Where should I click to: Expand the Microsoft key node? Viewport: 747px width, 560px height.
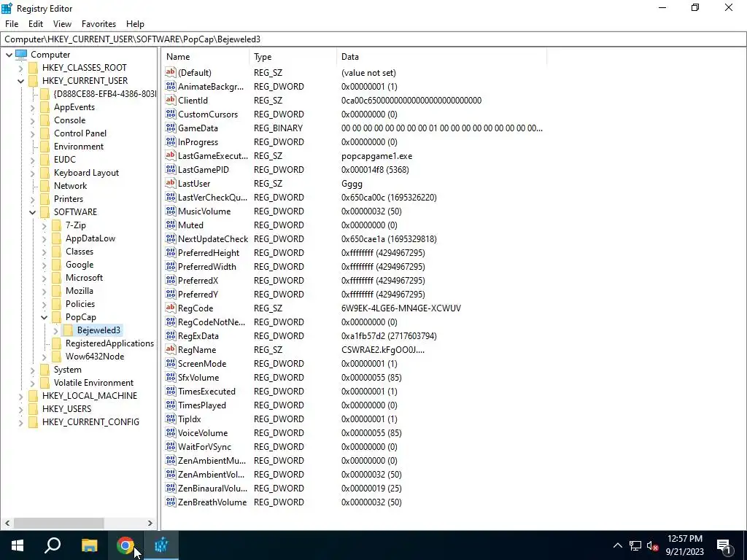[44, 278]
